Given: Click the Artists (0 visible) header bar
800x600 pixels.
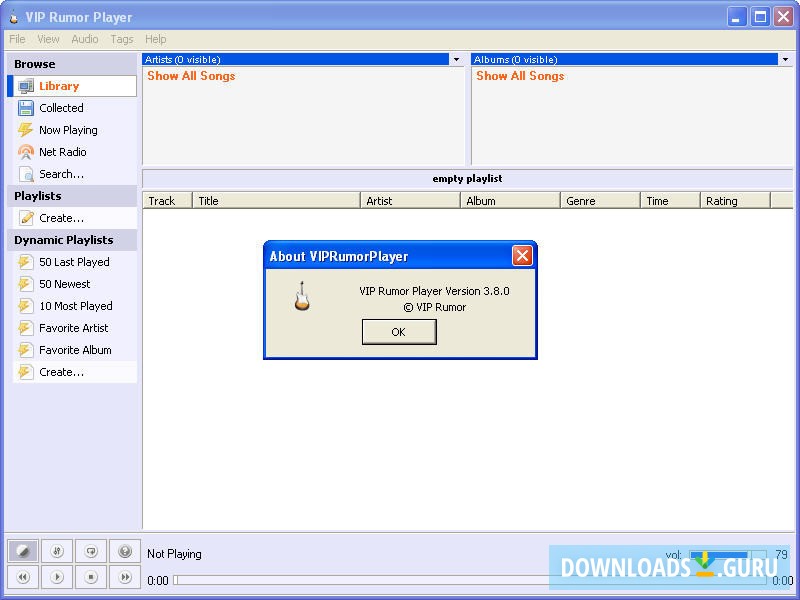Looking at the screenshot, I should pyautogui.click(x=296, y=59).
